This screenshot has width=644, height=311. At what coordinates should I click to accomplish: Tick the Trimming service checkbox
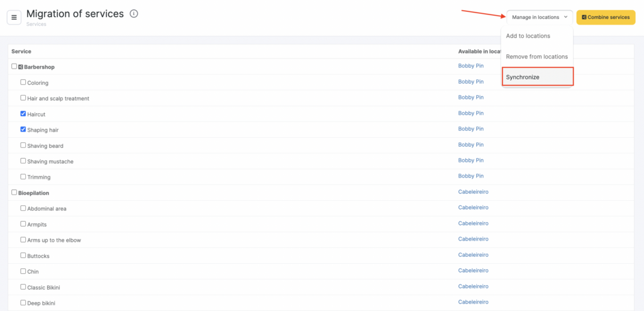tap(23, 176)
